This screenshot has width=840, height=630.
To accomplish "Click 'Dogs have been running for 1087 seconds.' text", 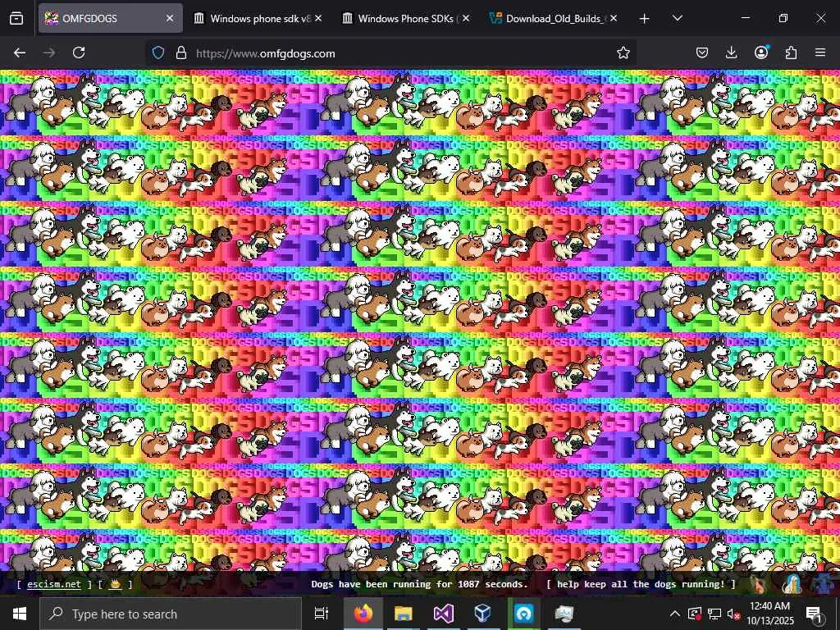I will pyautogui.click(x=419, y=584).
